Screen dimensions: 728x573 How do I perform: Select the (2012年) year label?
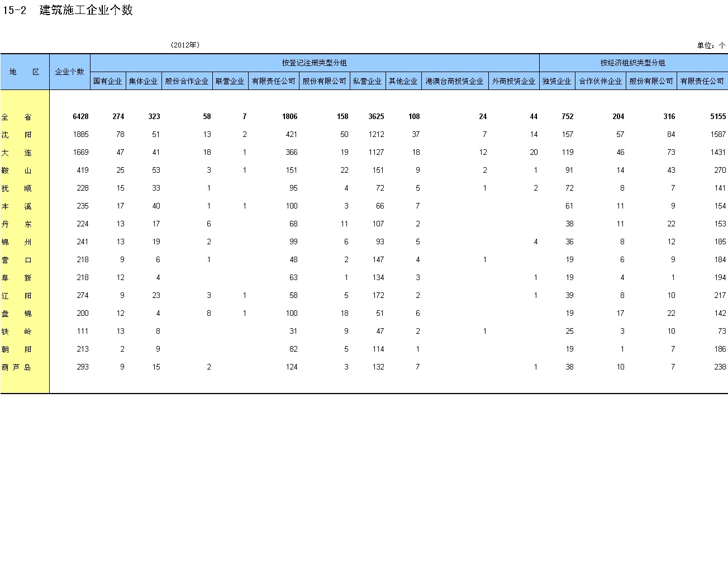[185, 45]
